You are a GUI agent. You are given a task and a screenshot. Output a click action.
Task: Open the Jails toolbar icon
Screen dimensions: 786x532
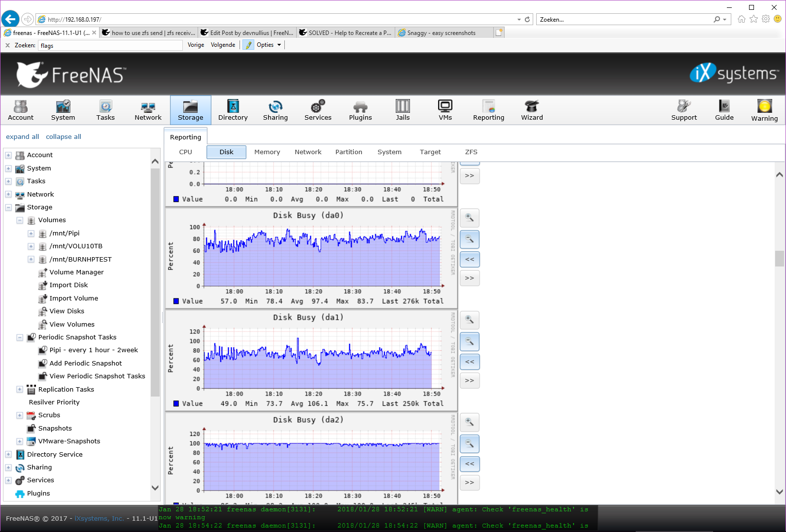point(403,110)
